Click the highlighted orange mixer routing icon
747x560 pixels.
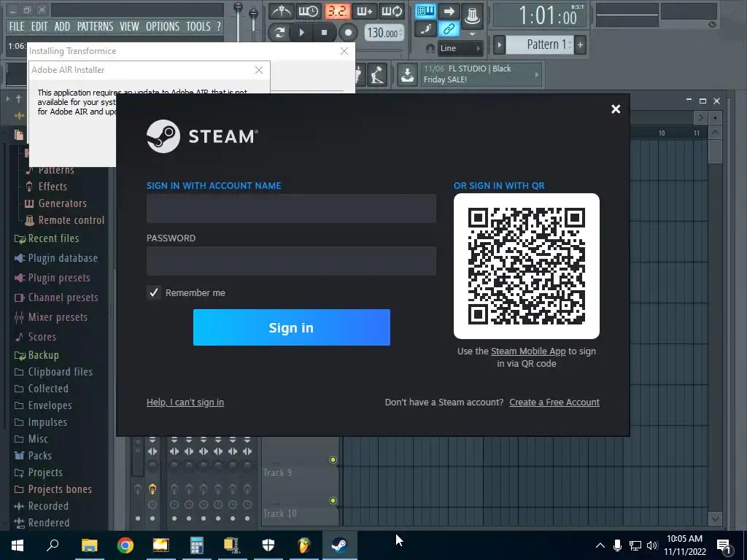152,489
